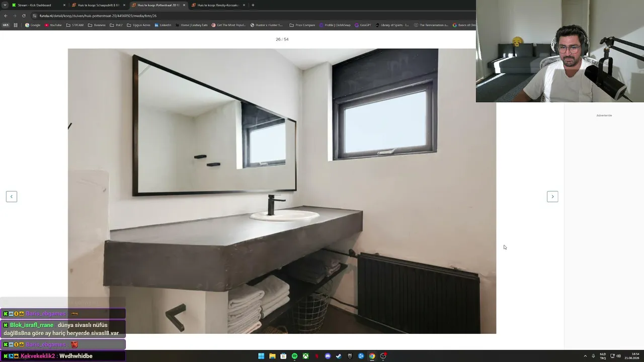Click the funda.nl address bar URL

coord(98,16)
